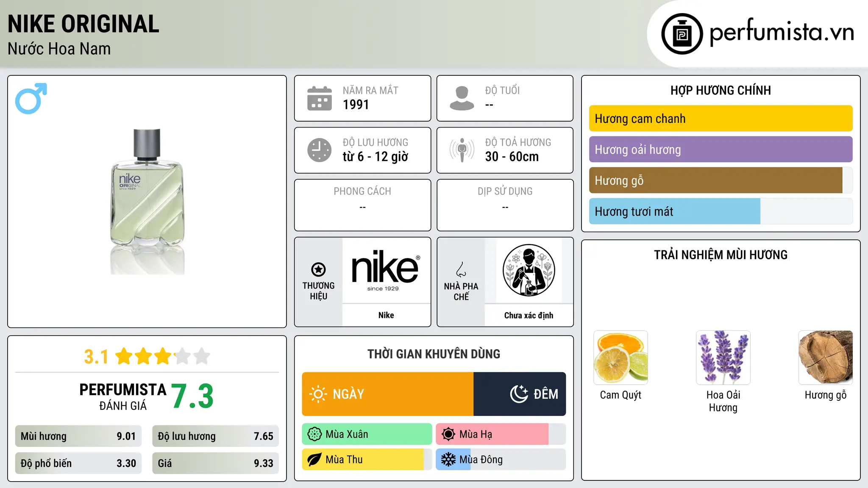Click the orange NGÀY daytime bar
Viewport: 868px width, 488px height.
(387, 394)
